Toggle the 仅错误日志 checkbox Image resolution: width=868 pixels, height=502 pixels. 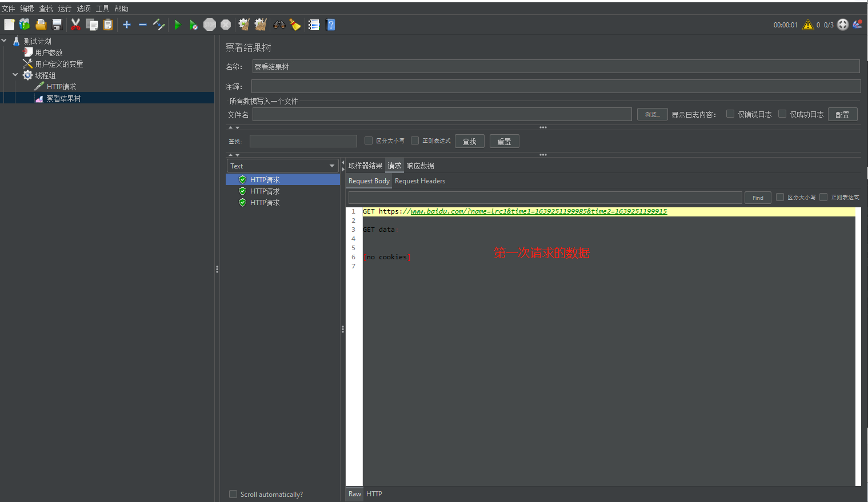pyautogui.click(x=730, y=114)
